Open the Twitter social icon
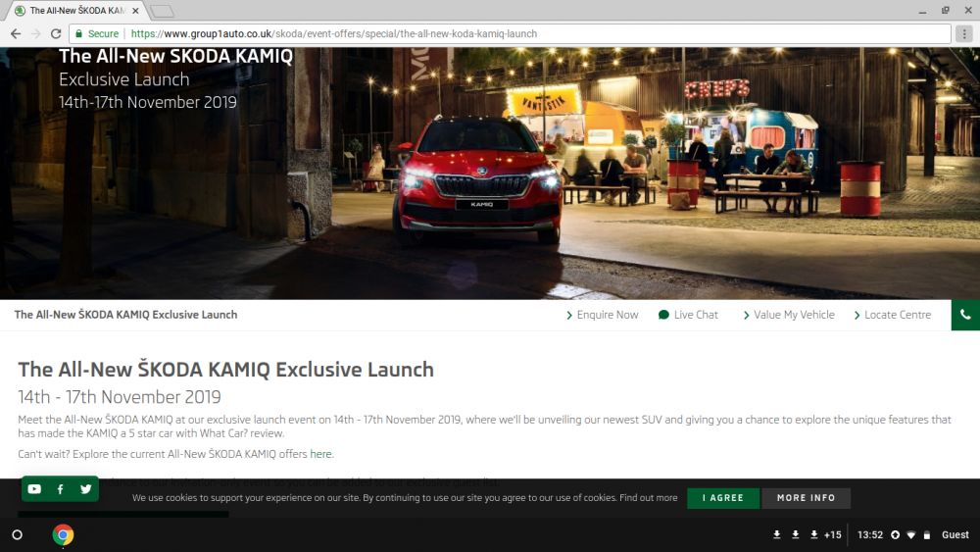This screenshot has height=552, width=980. coord(85,489)
